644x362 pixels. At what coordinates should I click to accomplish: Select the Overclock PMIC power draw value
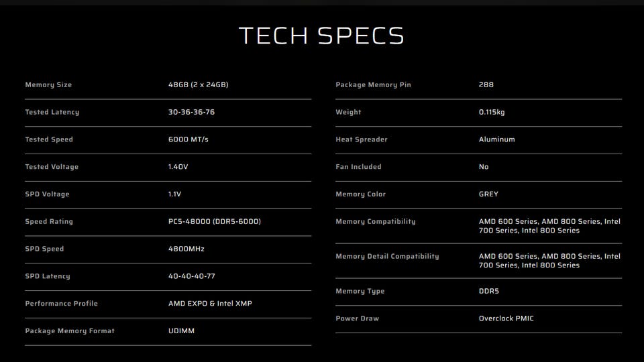tap(506, 318)
